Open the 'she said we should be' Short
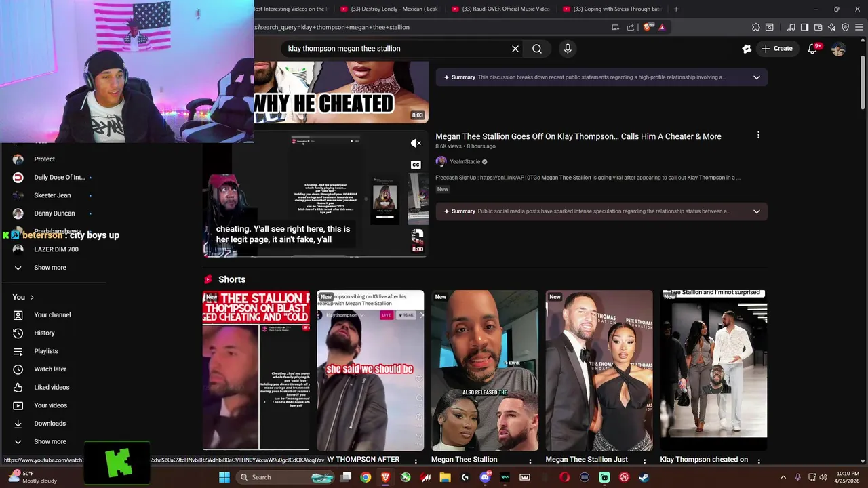868x488 pixels. [x=370, y=370]
